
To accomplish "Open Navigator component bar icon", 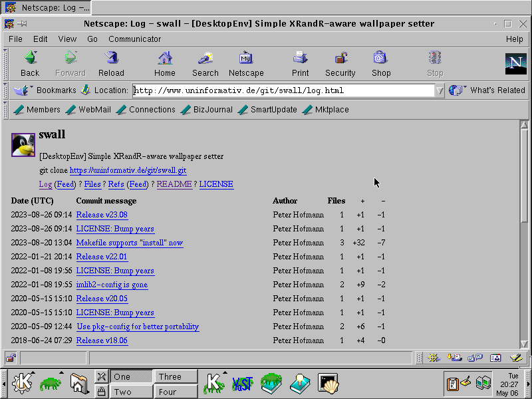I will [434, 358].
